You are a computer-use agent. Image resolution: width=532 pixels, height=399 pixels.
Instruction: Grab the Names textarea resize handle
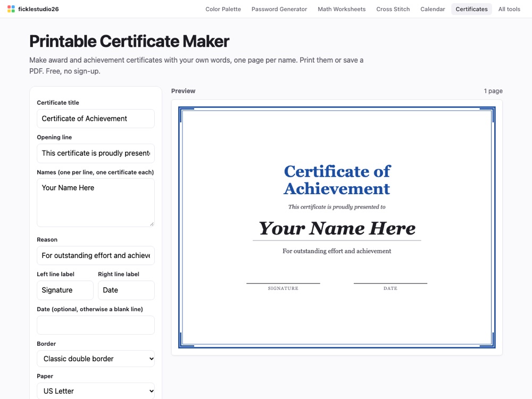tap(152, 223)
